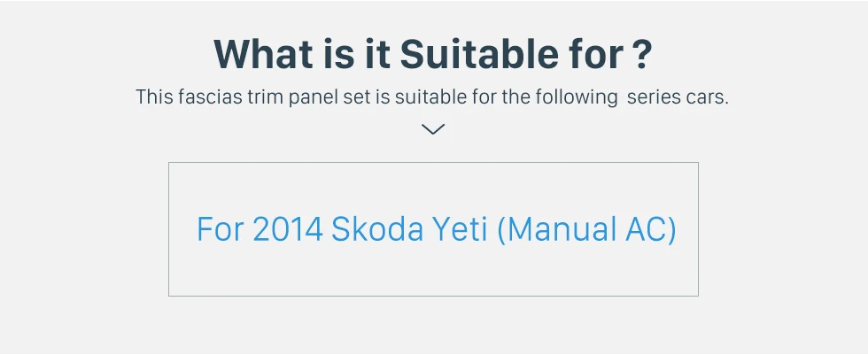Click 'trim panel set' in the subtitle
Image resolution: width=868 pixels, height=355 pixels.
tap(309, 97)
